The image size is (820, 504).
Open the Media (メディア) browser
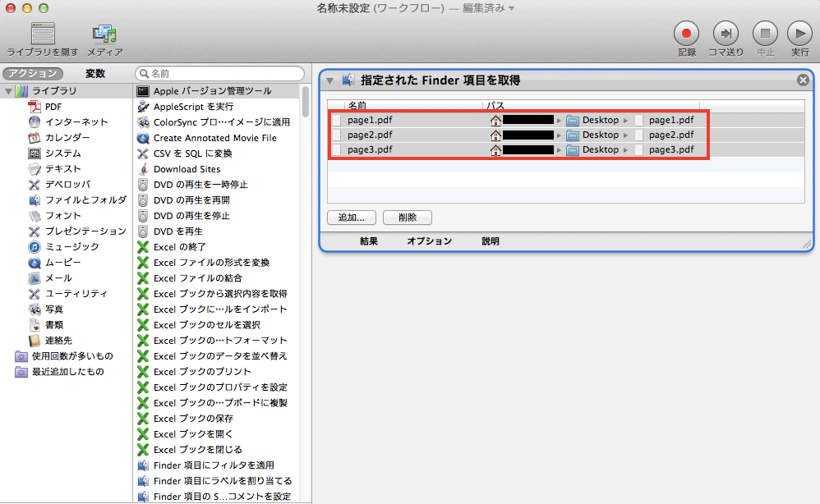click(x=104, y=39)
